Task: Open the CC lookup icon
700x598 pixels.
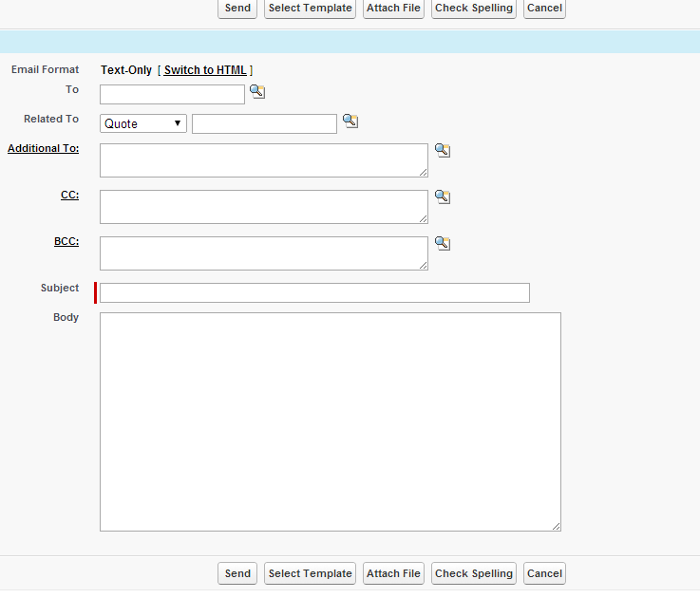Action: pyautogui.click(x=443, y=196)
